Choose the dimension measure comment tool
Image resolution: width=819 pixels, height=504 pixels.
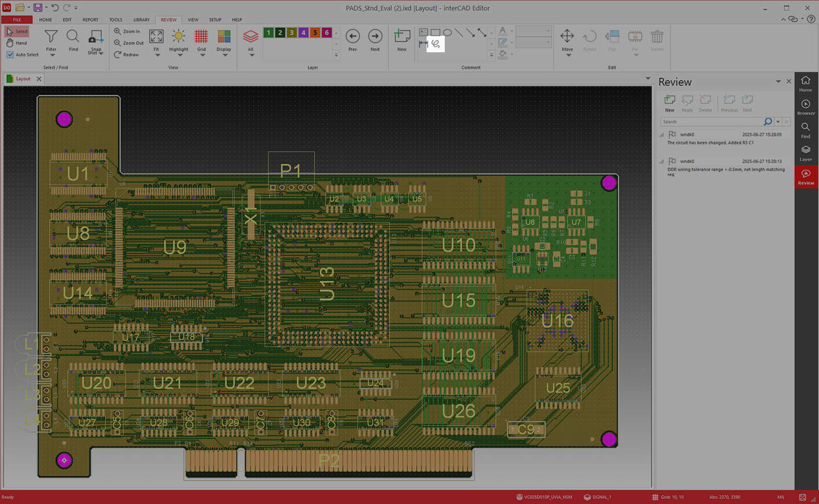click(424, 44)
